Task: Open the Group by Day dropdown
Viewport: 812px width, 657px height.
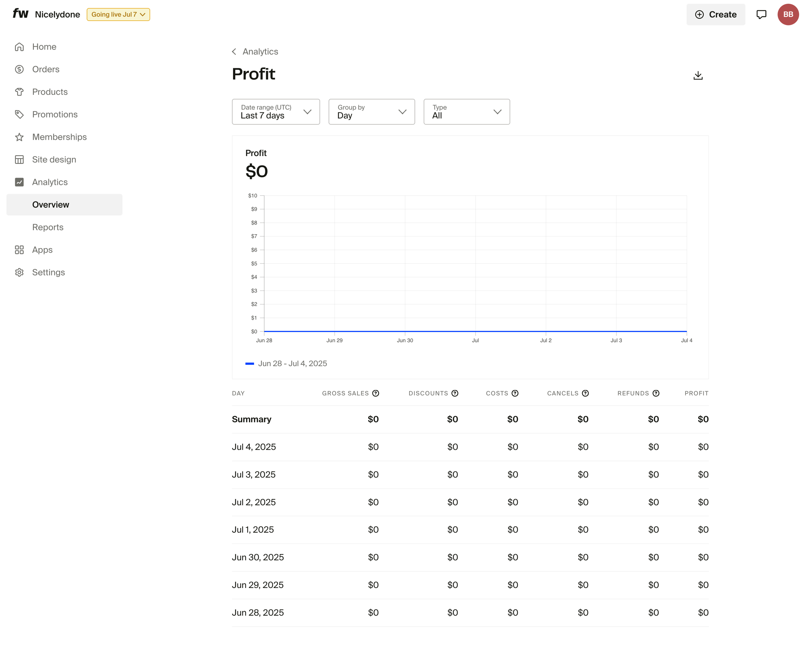Action: click(371, 112)
